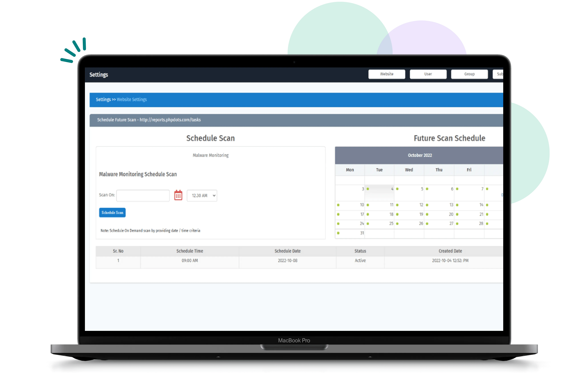Open the Website settings tab
Image resolution: width=588 pixels, height=374 pixels.
pos(386,74)
